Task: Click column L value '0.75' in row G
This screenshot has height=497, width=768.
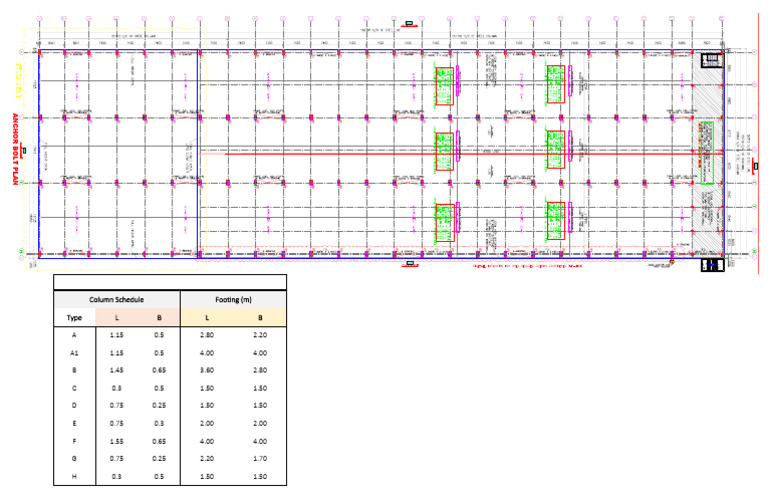Action: (x=117, y=459)
